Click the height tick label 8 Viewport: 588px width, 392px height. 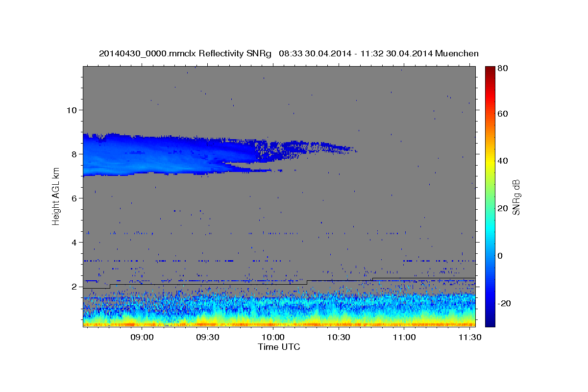coord(74,154)
